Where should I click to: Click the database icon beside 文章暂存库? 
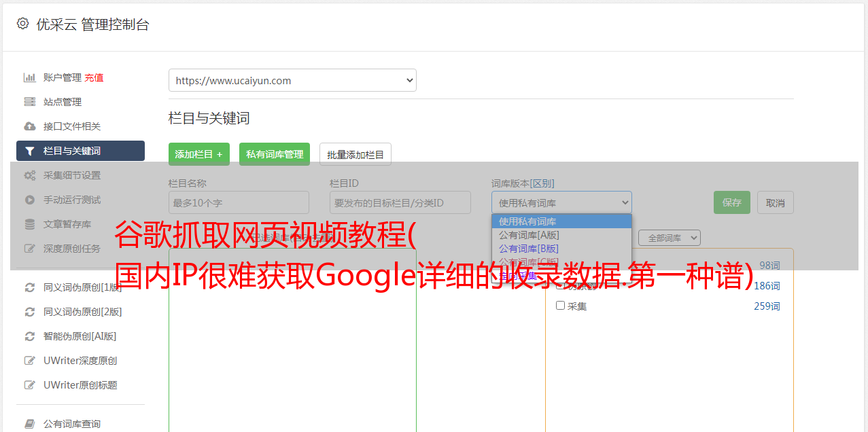point(29,224)
